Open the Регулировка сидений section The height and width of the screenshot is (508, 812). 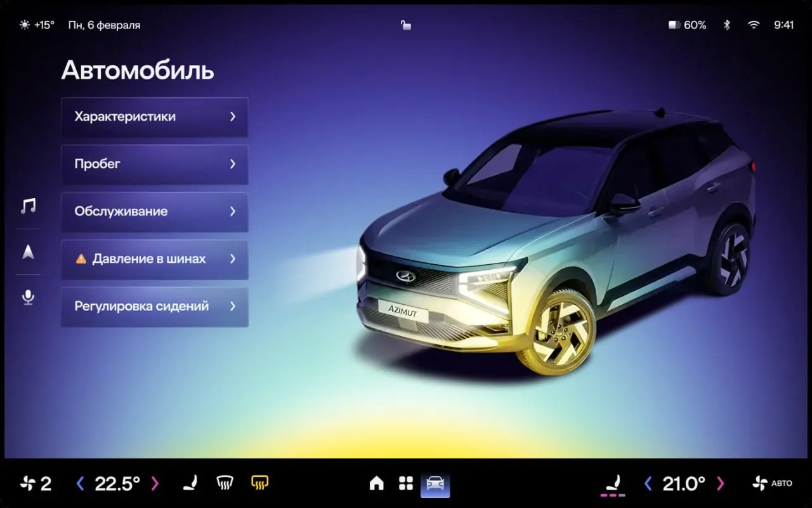[x=155, y=306]
